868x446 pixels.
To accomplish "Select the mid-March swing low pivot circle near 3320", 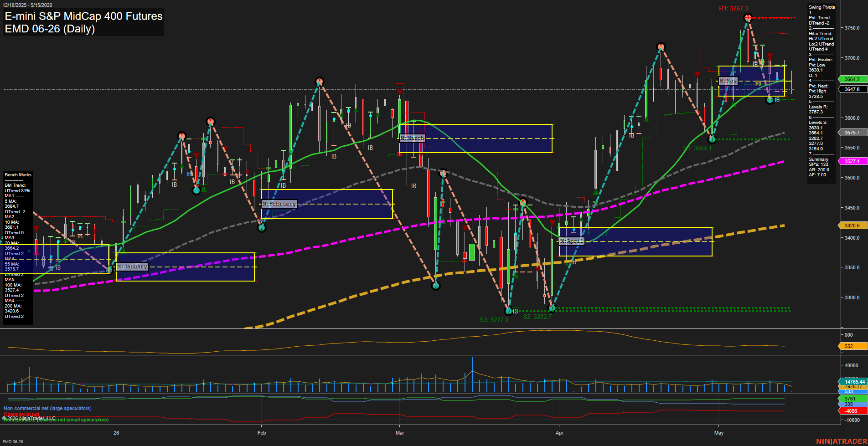I will point(436,286).
